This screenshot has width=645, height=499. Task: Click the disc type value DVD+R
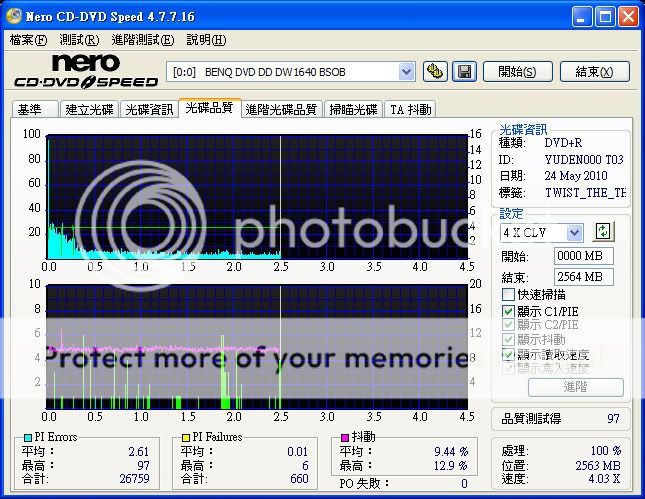tap(563, 143)
